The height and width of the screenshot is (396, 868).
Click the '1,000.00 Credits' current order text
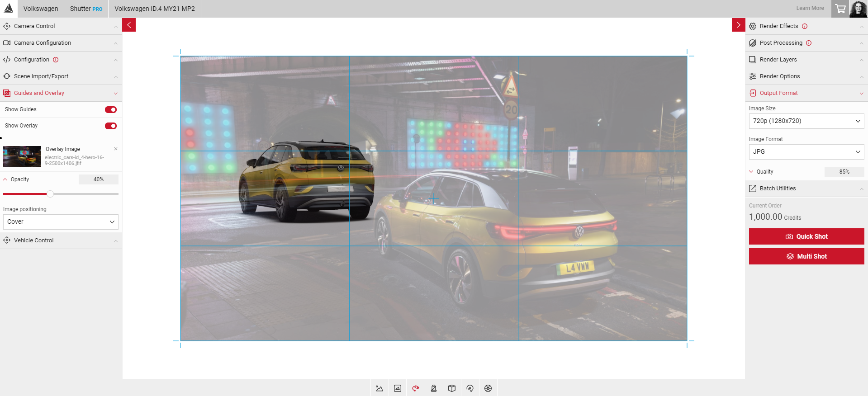pos(775,217)
